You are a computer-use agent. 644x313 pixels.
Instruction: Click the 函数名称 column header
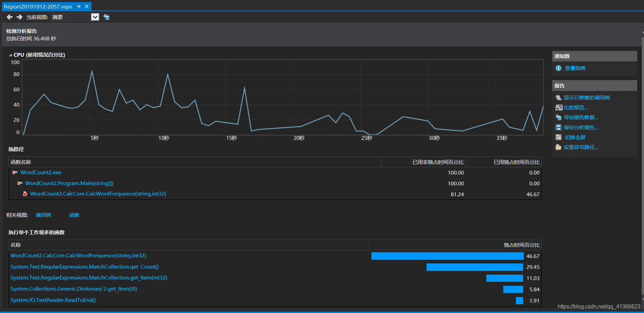pyautogui.click(x=195, y=162)
